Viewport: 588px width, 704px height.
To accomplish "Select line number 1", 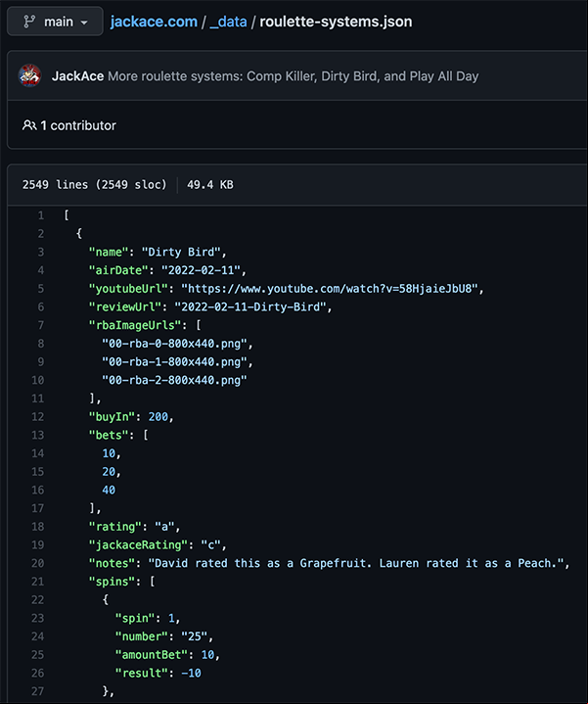I will pos(41,215).
